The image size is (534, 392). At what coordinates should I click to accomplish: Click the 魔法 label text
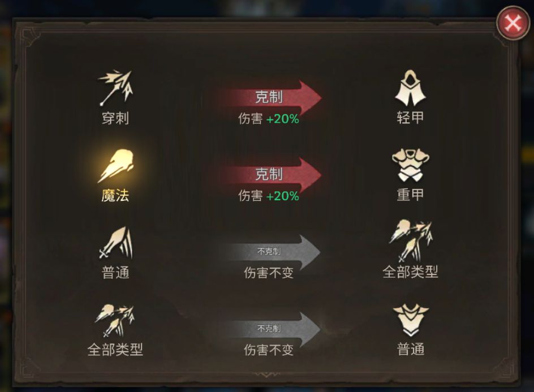pos(115,196)
